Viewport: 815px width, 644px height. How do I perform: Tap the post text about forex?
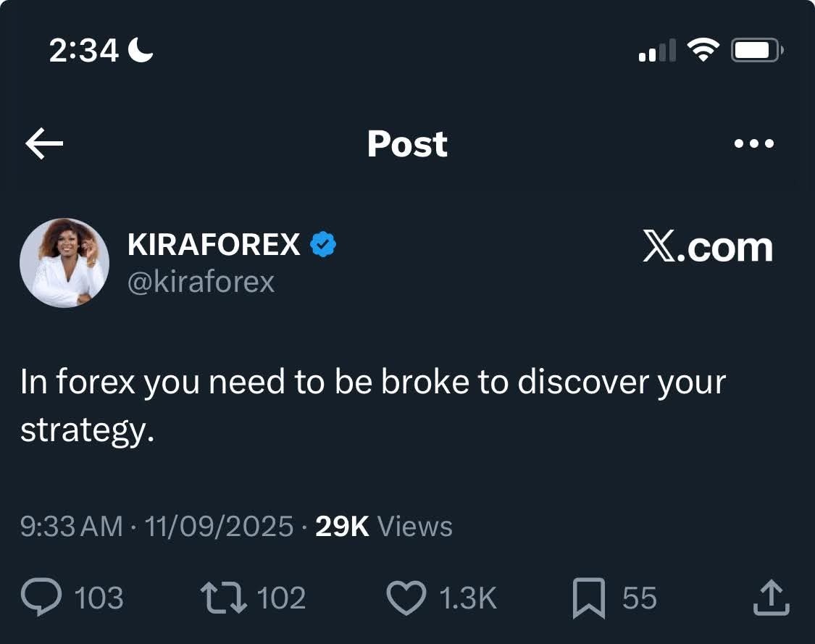pyautogui.click(x=372, y=406)
